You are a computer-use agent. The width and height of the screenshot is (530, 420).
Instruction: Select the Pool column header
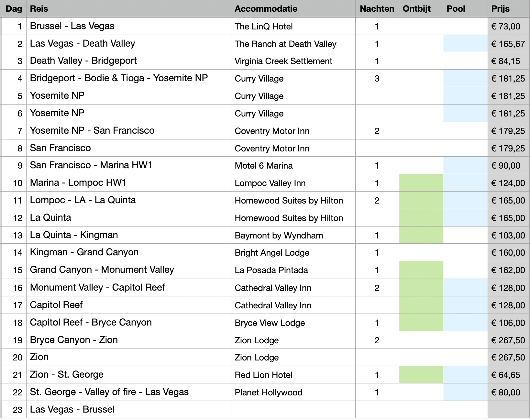pos(456,9)
